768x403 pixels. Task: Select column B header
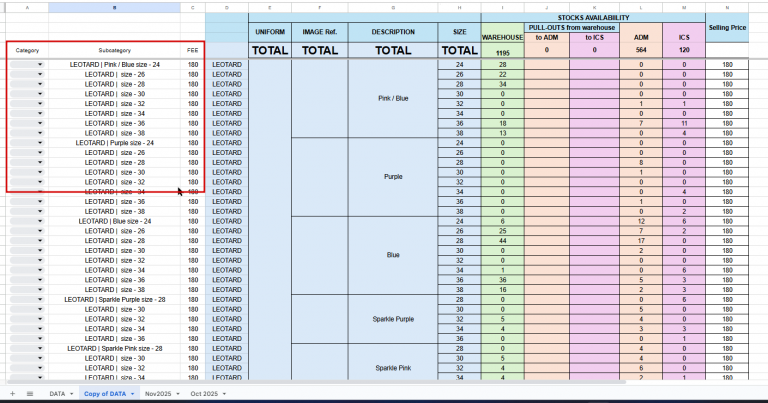click(x=115, y=8)
